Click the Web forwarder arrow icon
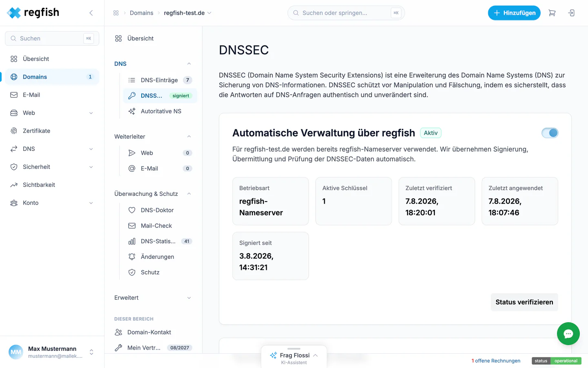 pos(132,153)
